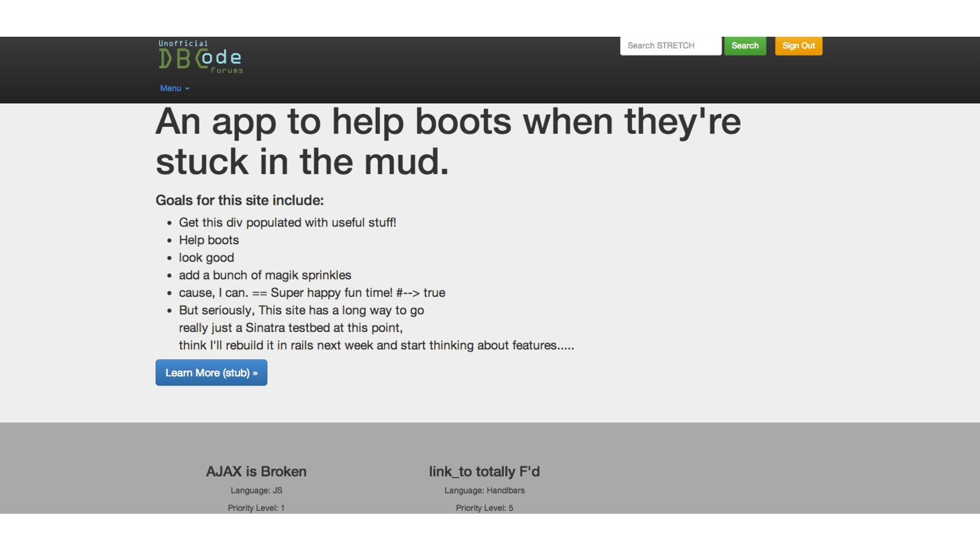Click the Help boots list item
Viewport: 980px width, 551px height.
[209, 240]
